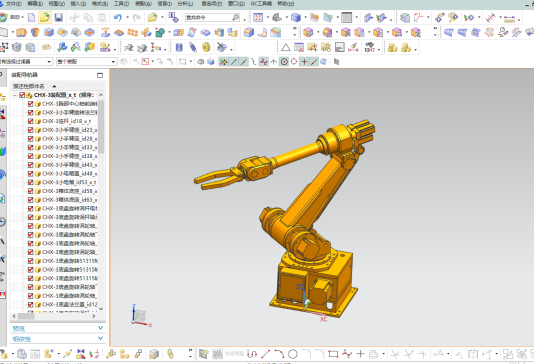
Task: Click the orange robot gripper in the viewport
Action: point(219,179)
